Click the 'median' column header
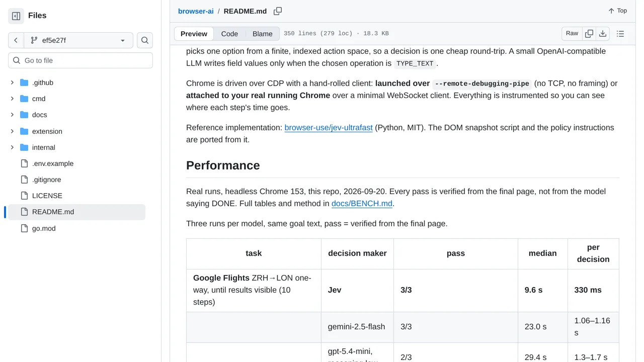 point(542,253)
